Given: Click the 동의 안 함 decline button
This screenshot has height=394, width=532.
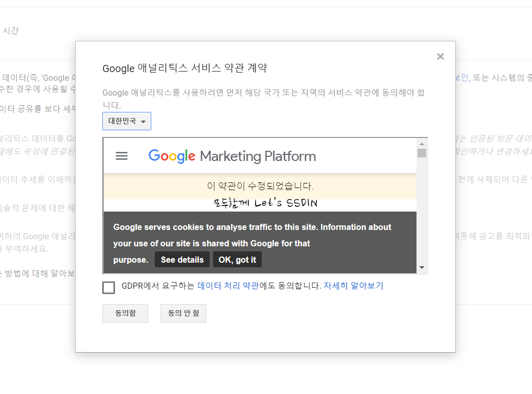Looking at the screenshot, I should click(183, 313).
